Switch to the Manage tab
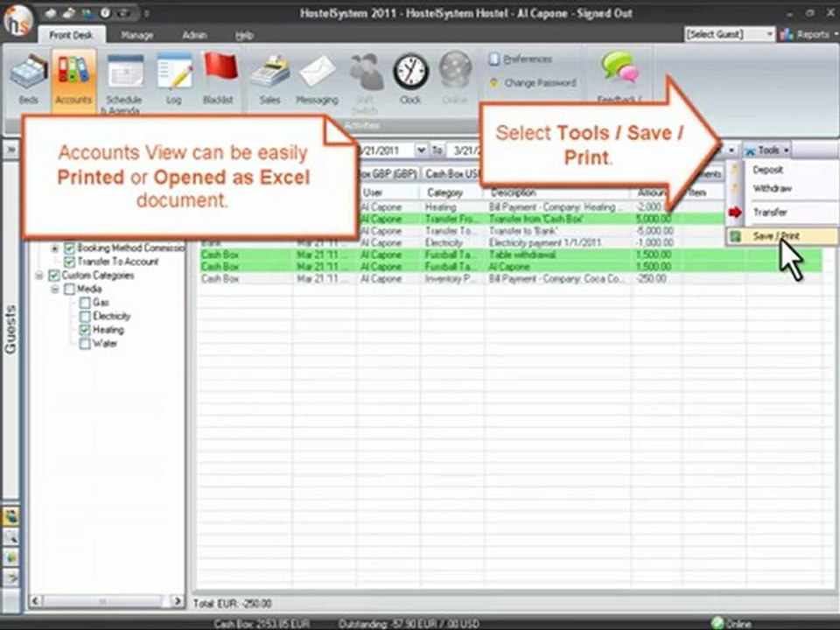This screenshot has height=630, width=840. point(137,35)
